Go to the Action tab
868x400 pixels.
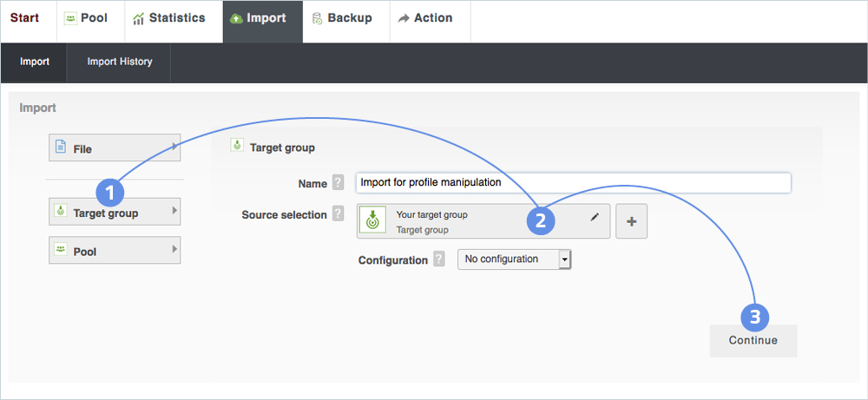(x=424, y=18)
